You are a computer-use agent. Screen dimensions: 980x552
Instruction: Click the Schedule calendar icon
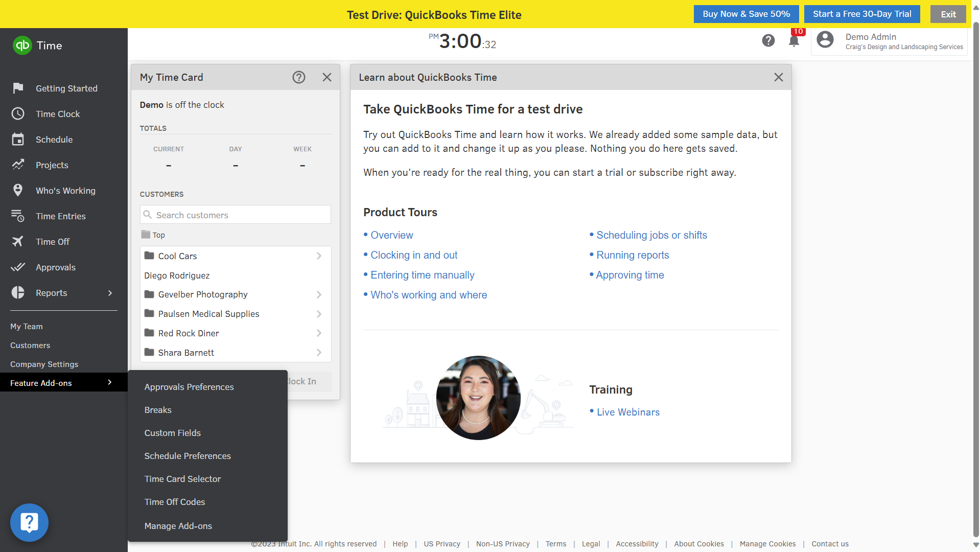point(18,139)
